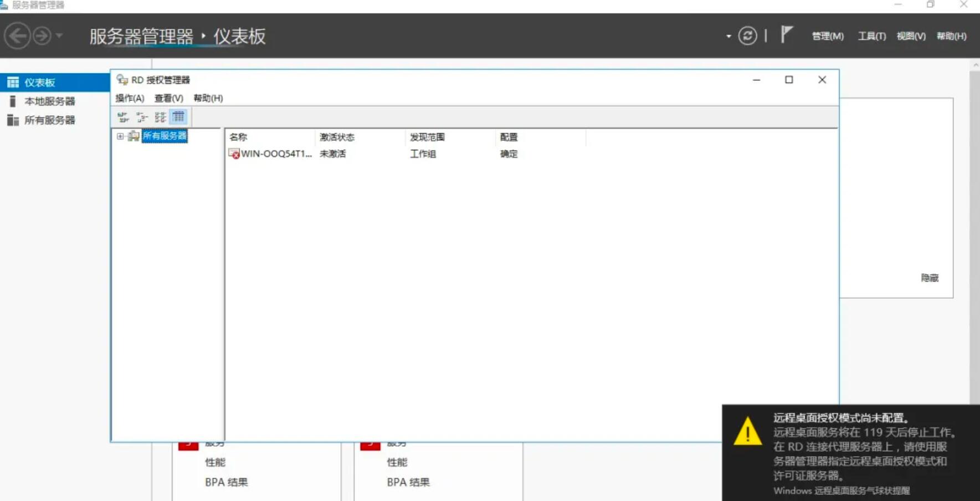Screen dimensions: 980x501
Task: Click the 隐藏 link on the right panel
Action: (x=930, y=278)
